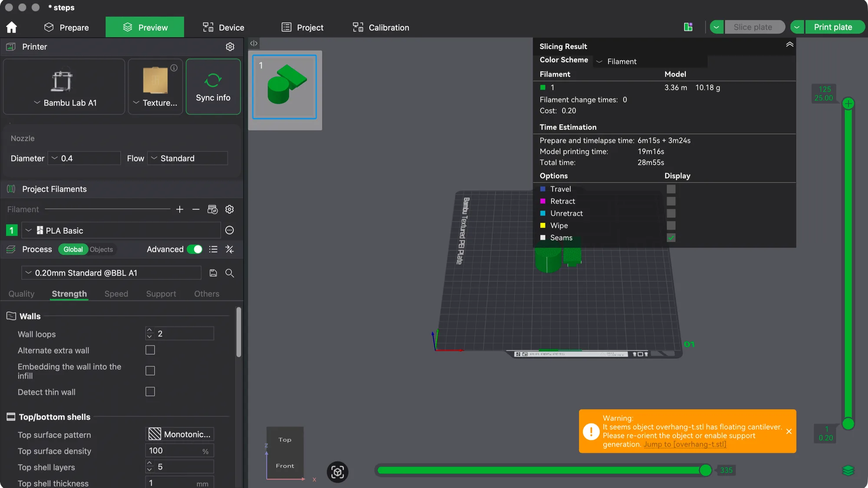Screen dimensions: 868x488
Task: Toggle the Advanced mode switch
Action: coord(194,249)
